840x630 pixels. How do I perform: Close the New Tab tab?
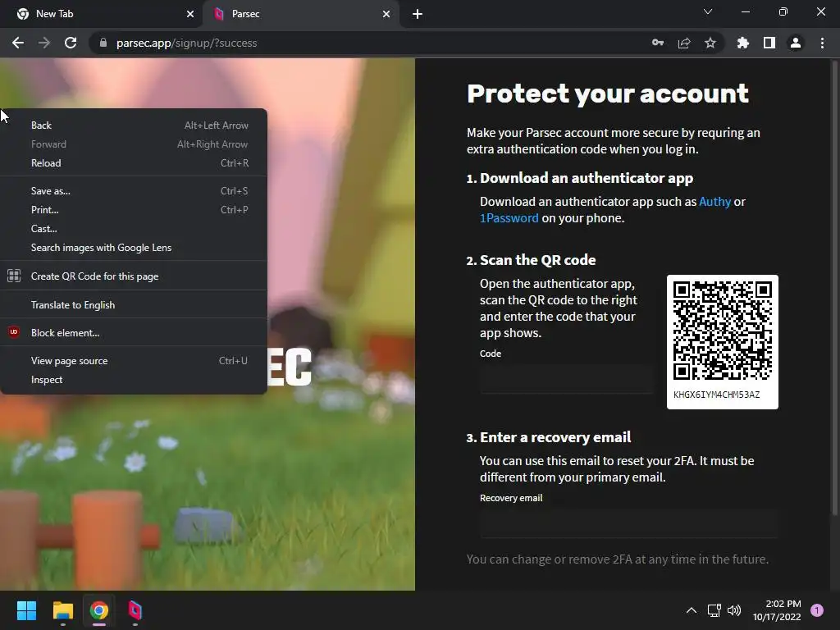point(190,14)
